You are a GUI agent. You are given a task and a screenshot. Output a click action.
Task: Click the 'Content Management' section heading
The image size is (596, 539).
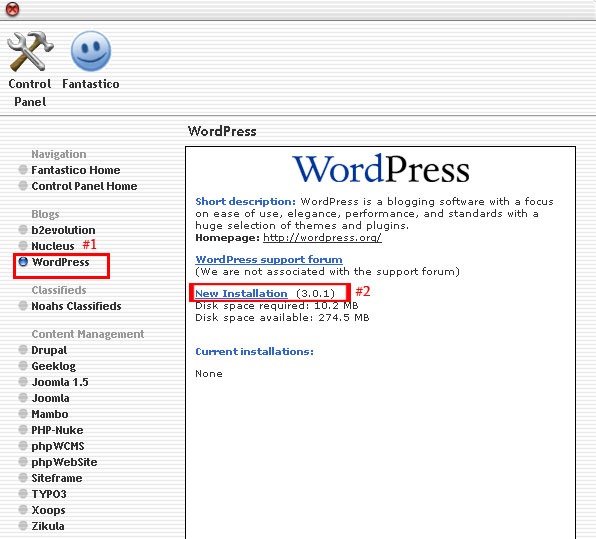[88, 334]
